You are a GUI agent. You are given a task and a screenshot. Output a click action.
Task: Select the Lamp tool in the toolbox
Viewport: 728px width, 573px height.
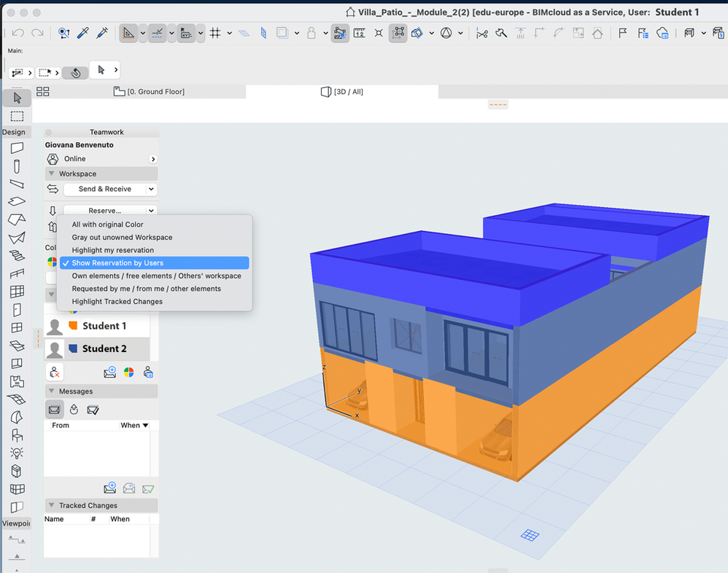(17, 453)
